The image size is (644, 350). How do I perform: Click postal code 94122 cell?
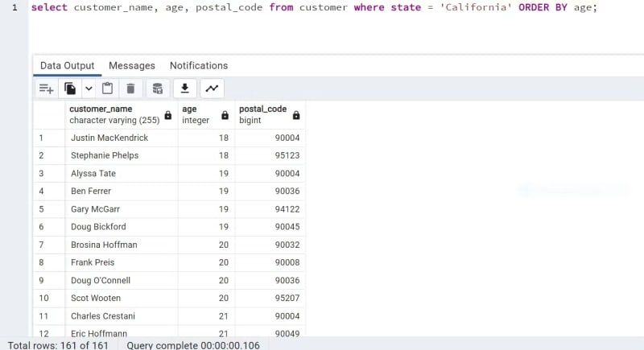270,209
